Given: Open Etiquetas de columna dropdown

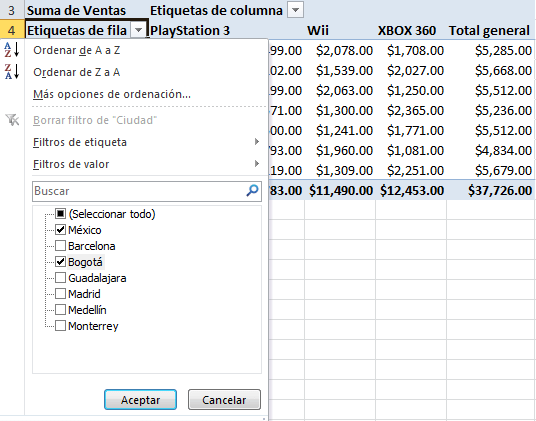Looking at the screenshot, I should pyautogui.click(x=295, y=10).
